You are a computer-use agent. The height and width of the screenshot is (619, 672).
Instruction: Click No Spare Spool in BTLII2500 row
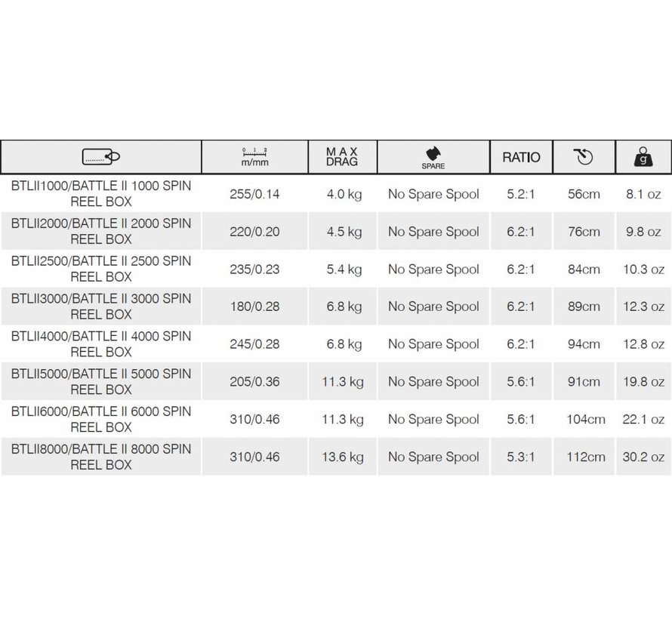pyautogui.click(x=433, y=270)
